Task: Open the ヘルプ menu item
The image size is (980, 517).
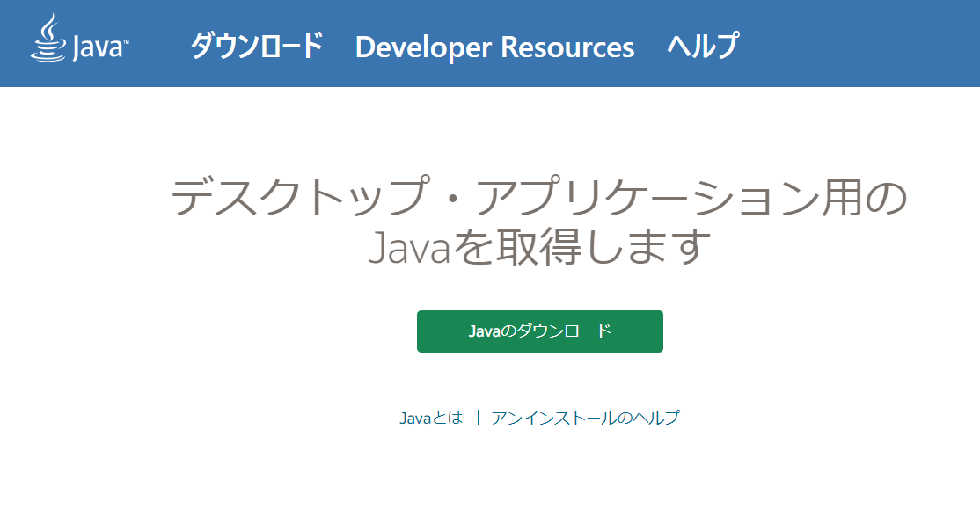Action: pyautogui.click(x=703, y=46)
